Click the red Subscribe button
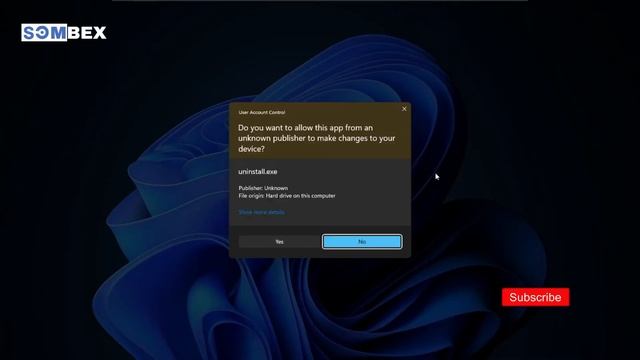This screenshot has width=640, height=360. click(x=536, y=297)
